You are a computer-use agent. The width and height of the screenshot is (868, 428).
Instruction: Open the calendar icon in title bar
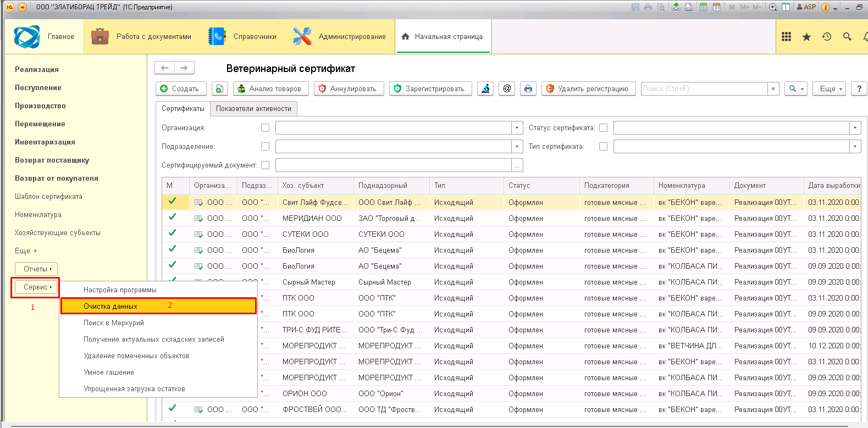pyautogui.click(x=716, y=7)
